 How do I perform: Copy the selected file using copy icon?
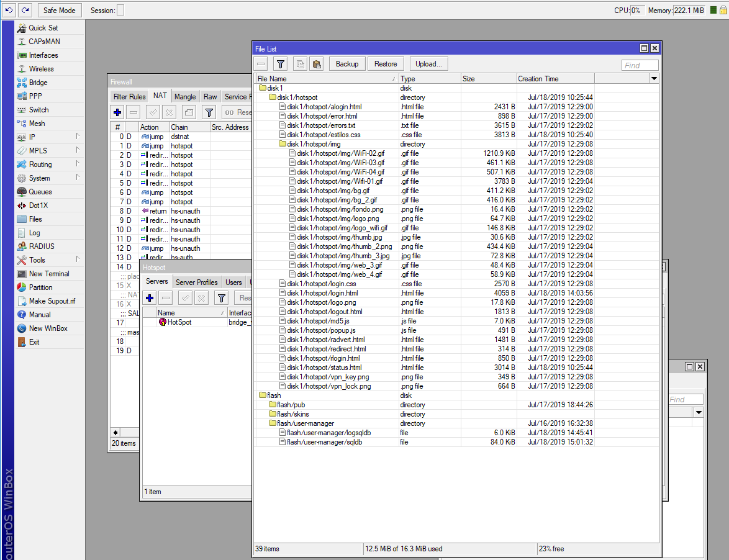pyautogui.click(x=300, y=63)
